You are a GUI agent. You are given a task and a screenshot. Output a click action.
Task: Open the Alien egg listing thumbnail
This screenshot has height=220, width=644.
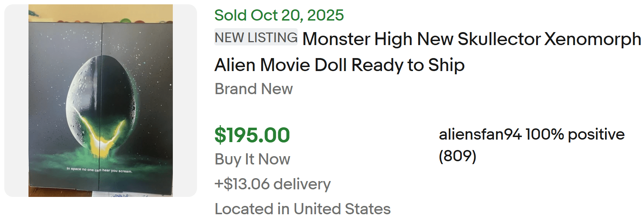(x=101, y=100)
